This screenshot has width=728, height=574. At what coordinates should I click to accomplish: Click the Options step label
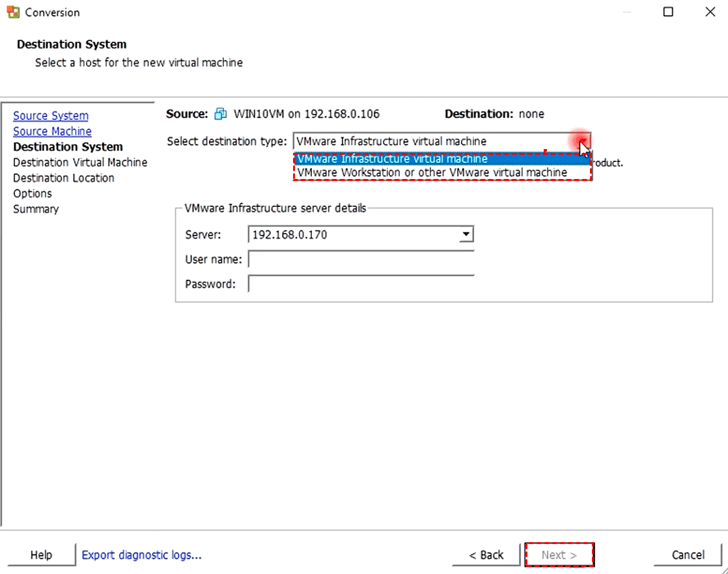33,193
